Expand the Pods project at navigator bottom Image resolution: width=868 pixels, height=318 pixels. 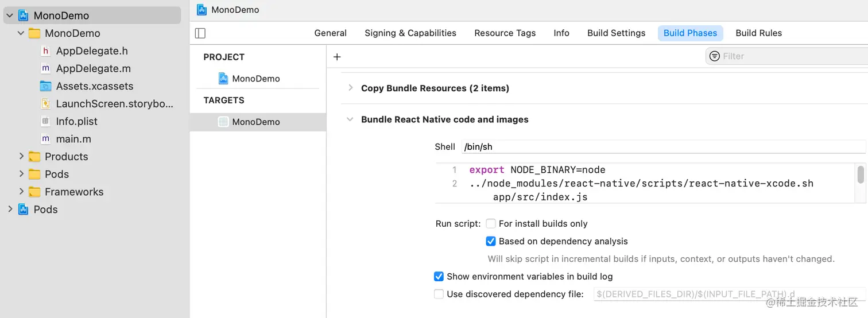[10, 210]
